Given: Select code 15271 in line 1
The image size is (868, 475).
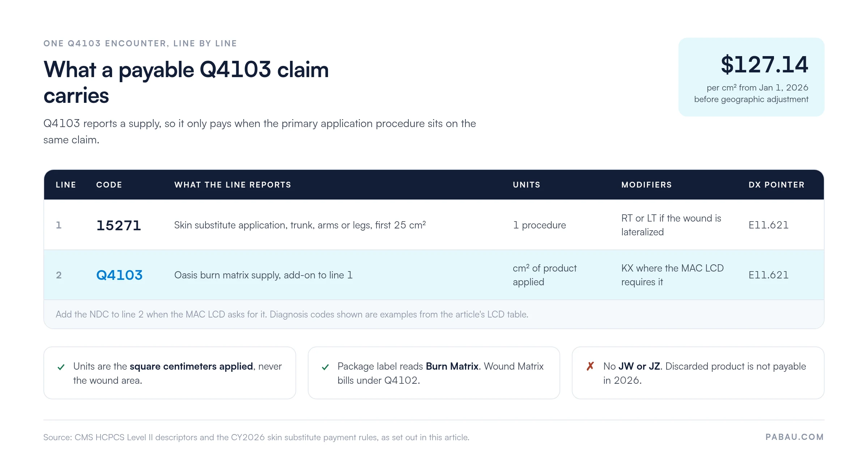Looking at the screenshot, I should (x=119, y=225).
